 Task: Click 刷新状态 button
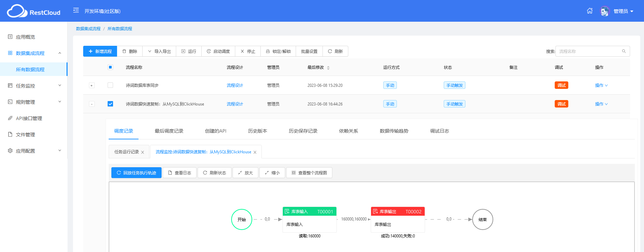click(x=215, y=173)
